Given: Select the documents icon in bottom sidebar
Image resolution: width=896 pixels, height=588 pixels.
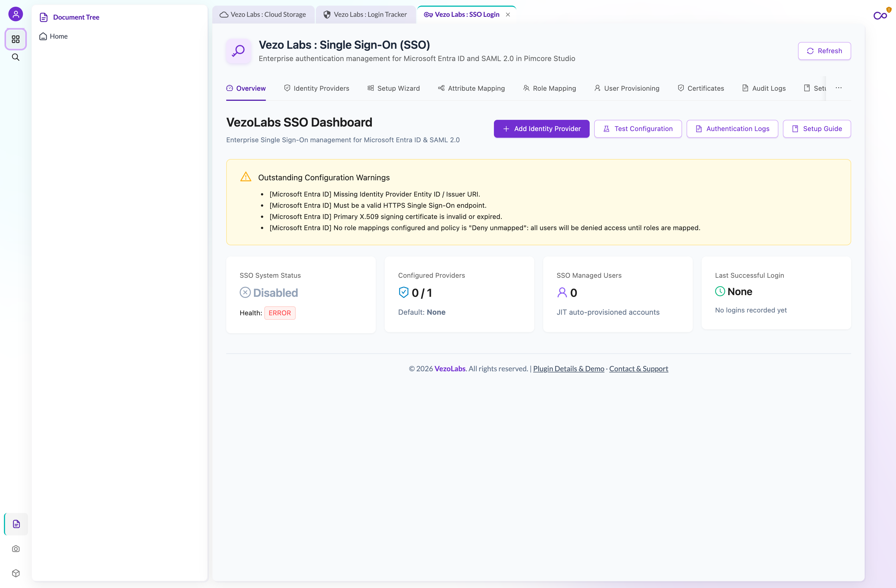Looking at the screenshot, I should click(x=16, y=524).
